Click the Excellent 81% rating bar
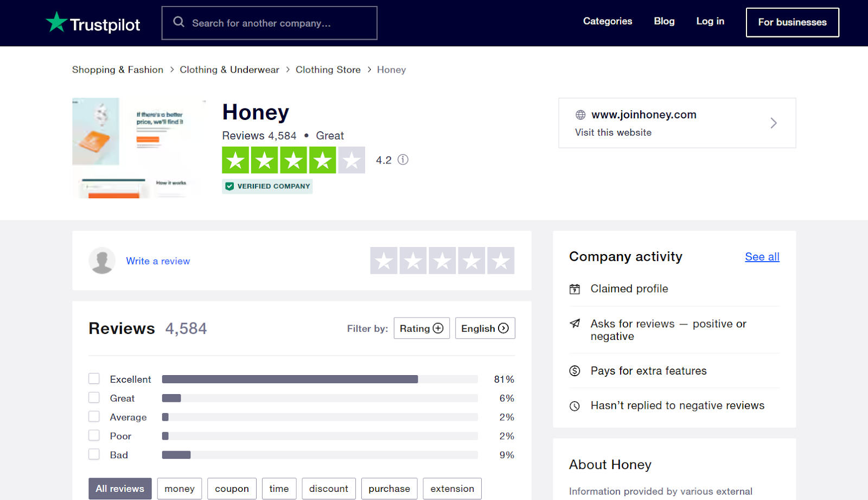Viewport: 868px width, 500px height. point(320,379)
